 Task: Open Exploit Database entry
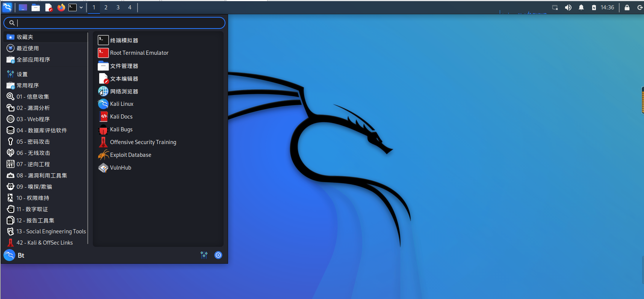point(158,155)
